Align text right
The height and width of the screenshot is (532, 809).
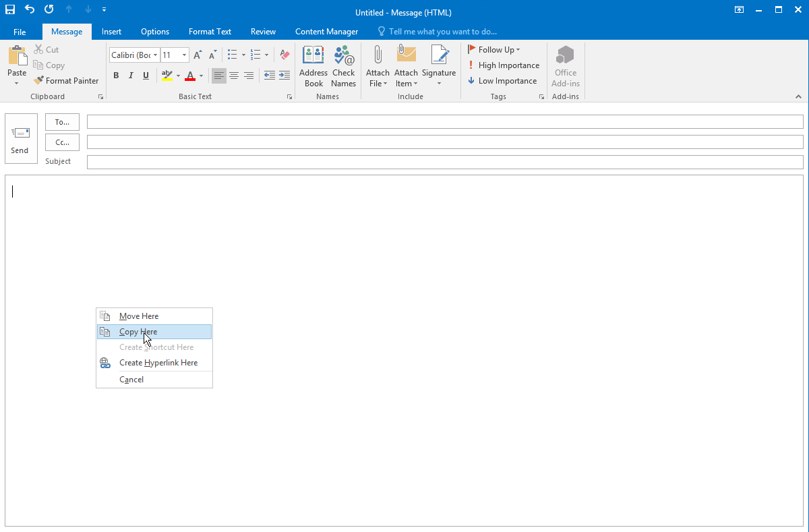click(x=249, y=76)
